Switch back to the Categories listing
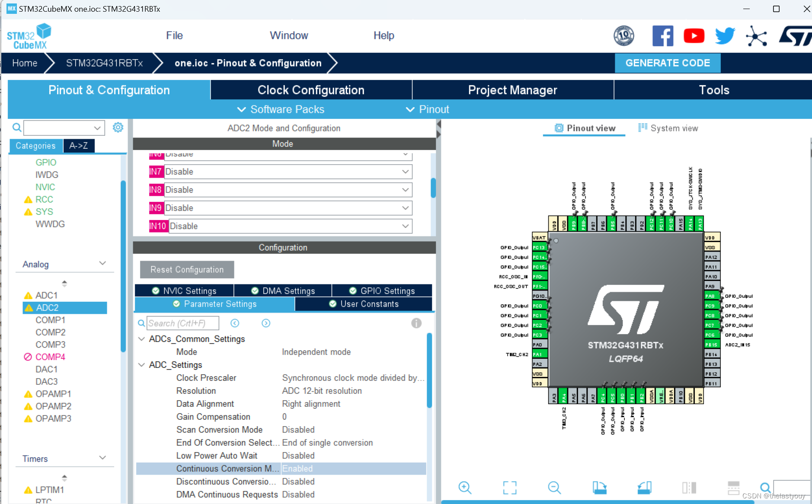The width and height of the screenshot is (812, 504). 35,146
